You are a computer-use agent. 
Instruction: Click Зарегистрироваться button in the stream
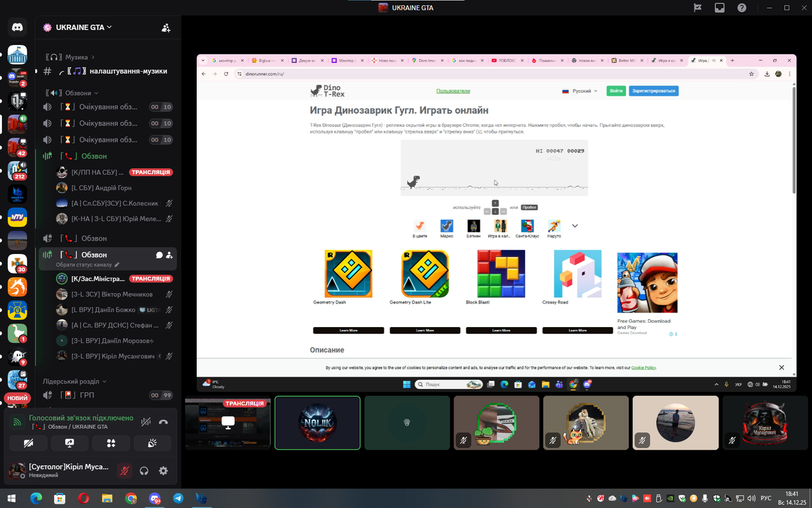[653, 91]
